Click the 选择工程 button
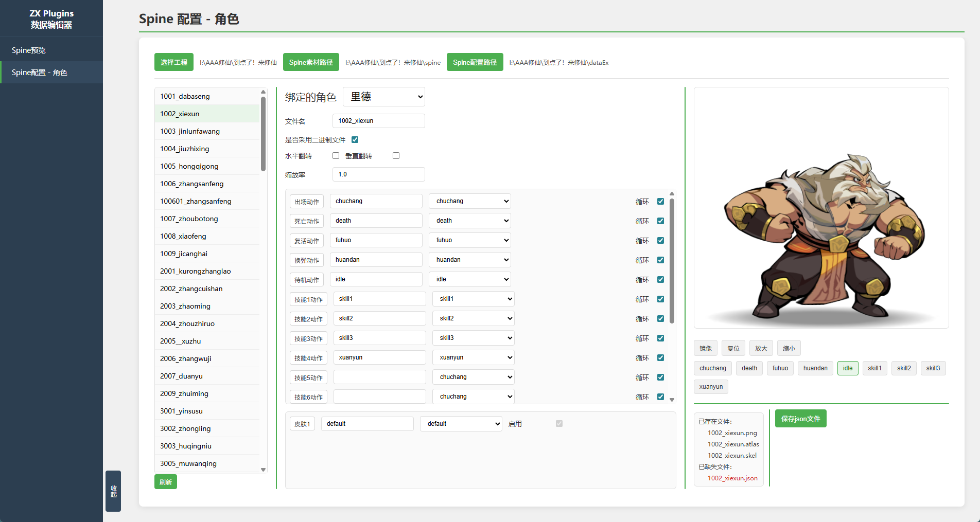The width and height of the screenshot is (980, 522). 174,62
